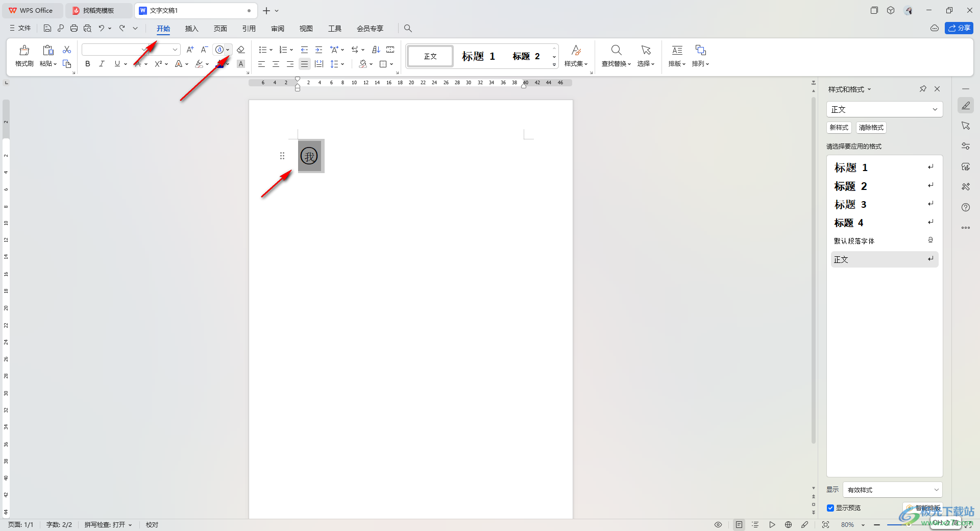Click the New Style (新样式) button

(839, 128)
